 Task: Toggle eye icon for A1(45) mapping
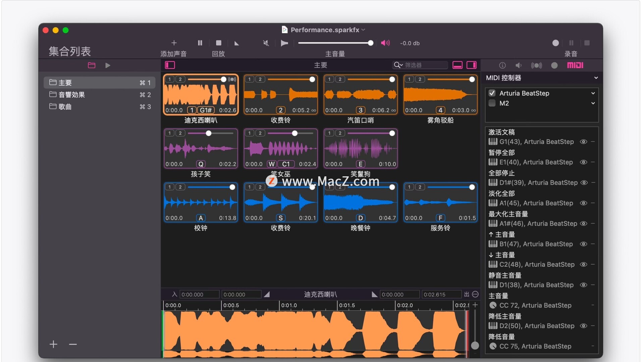pyautogui.click(x=584, y=203)
